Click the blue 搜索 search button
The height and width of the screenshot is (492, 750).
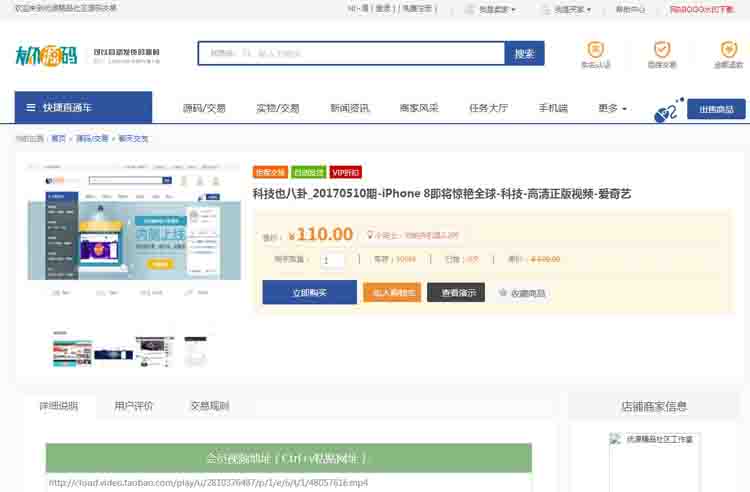pyautogui.click(x=524, y=54)
